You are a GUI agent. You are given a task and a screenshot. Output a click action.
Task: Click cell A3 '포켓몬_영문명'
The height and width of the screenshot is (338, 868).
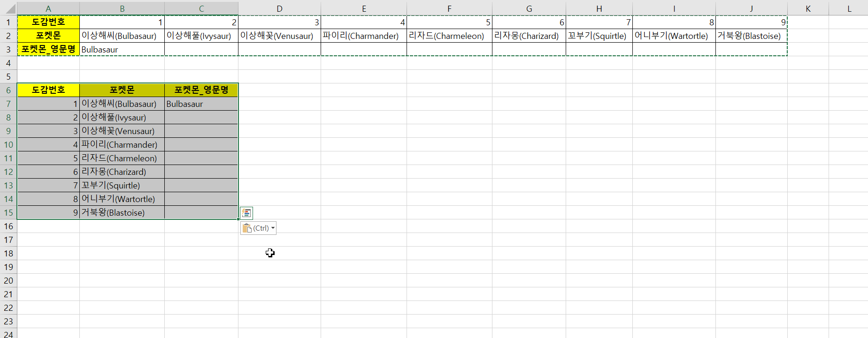coord(48,49)
